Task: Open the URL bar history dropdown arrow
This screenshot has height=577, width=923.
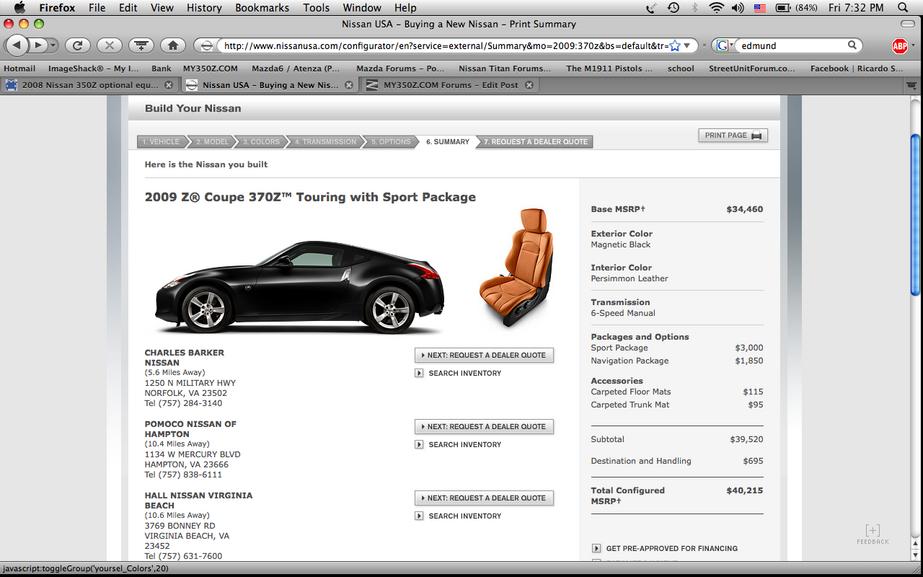Action: click(687, 45)
